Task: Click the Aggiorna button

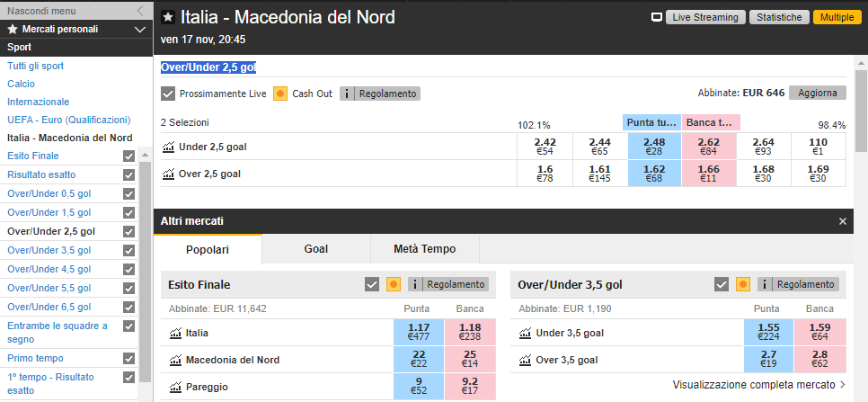Action: (818, 93)
